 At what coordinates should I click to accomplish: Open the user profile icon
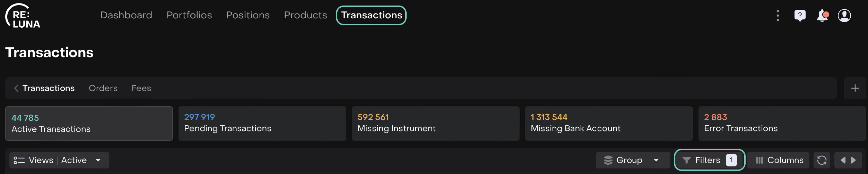coord(844,16)
